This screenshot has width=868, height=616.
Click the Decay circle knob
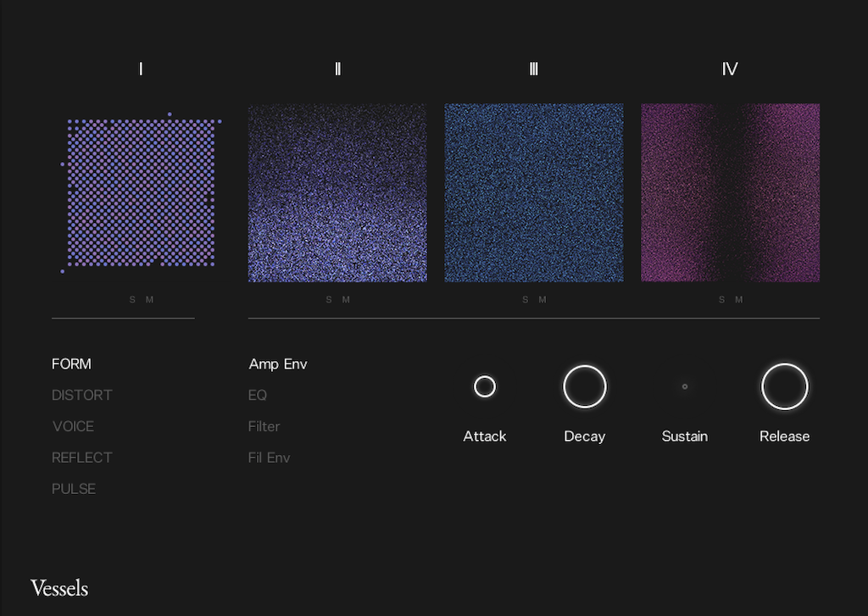(x=585, y=386)
